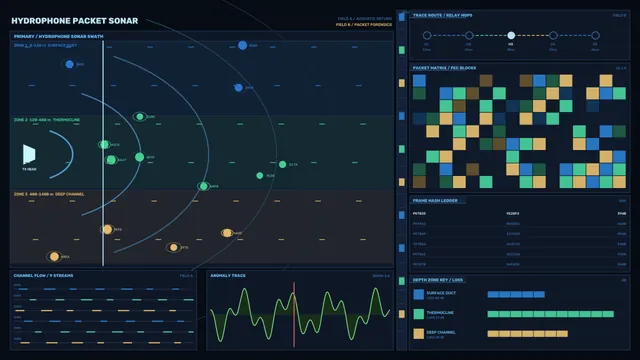Select the fourth relay hop node in Trace Route
The image size is (640, 360).
pos(553,36)
